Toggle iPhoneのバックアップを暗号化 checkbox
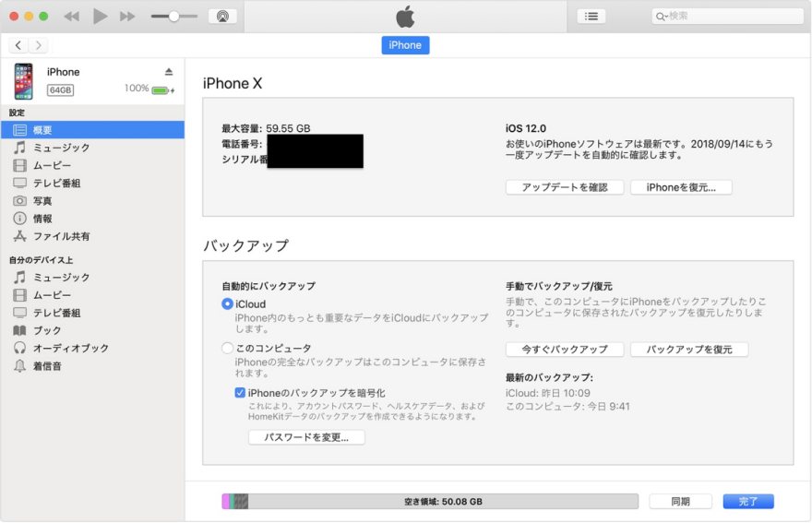The width and height of the screenshot is (812, 523). coord(240,393)
